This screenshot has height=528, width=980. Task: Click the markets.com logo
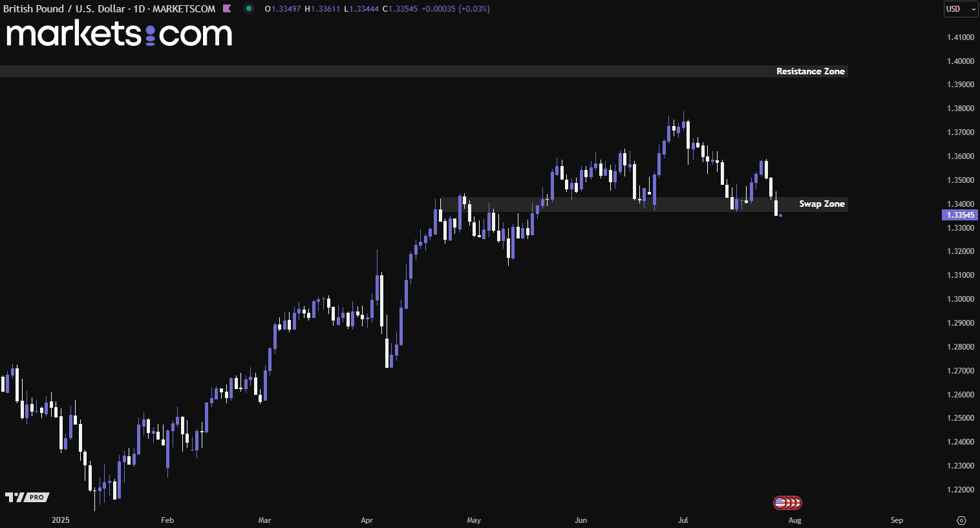click(119, 34)
